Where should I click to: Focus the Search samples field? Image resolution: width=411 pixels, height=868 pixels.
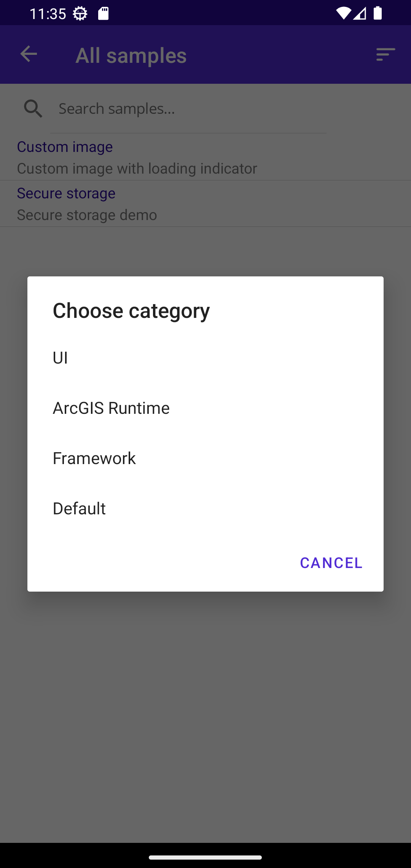[x=188, y=109]
